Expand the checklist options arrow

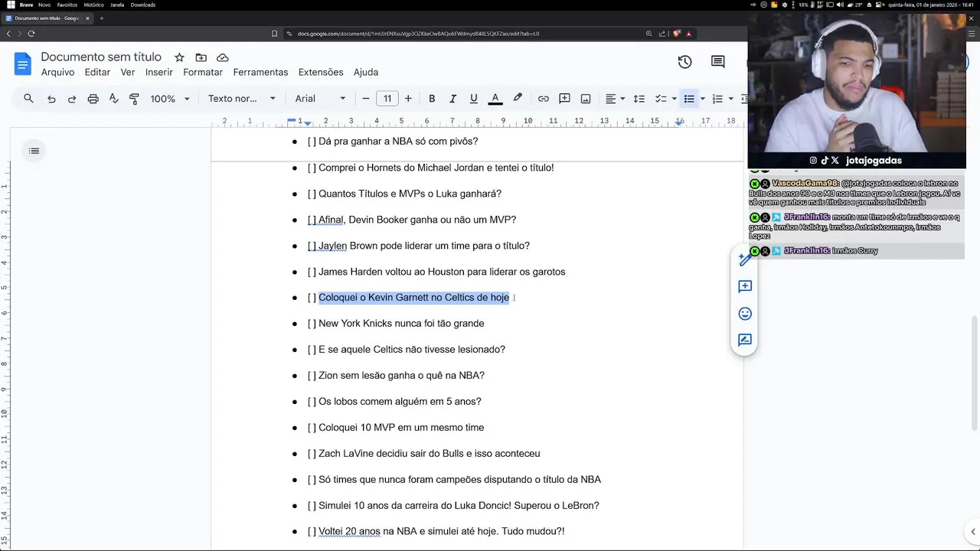[674, 99]
